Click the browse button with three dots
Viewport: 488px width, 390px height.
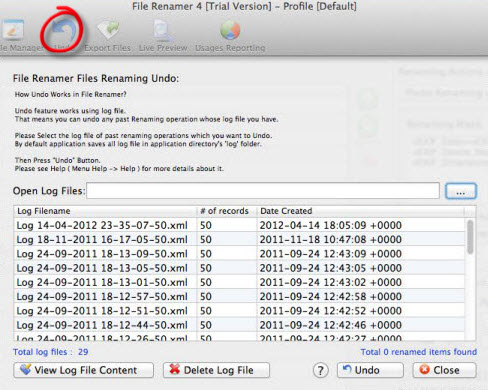pos(461,191)
